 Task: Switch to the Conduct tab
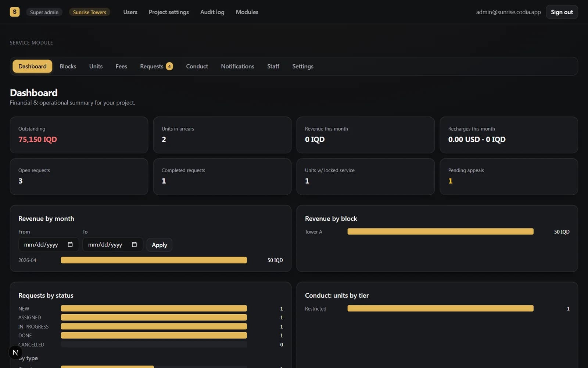click(197, 66)
